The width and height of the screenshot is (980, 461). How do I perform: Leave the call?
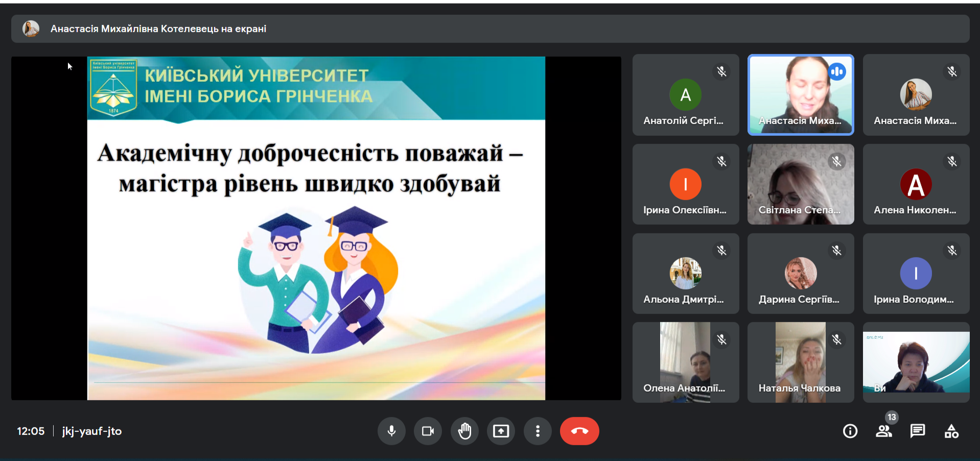[x=579, y=431]
